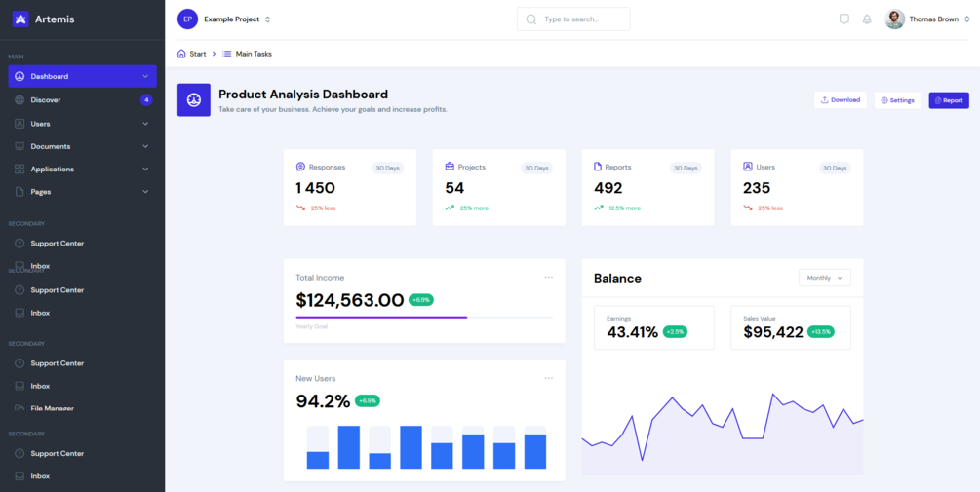This screenshot has width=980, height=492.
Task: Click Thomas Brown's profile photo
Action: (x=894, y=19)
